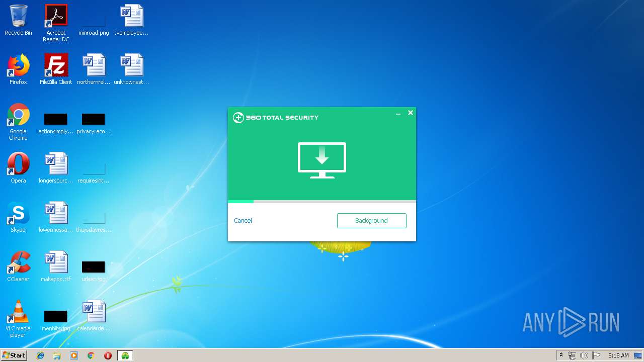Click the clock showing 5:18 AM
Screen dimensions: 644x362
click(618, 355)
